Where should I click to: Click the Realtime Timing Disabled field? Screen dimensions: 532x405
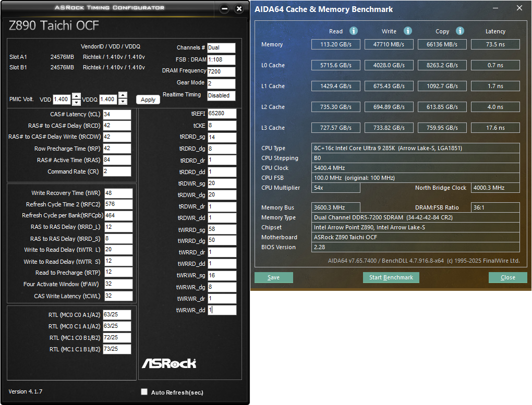click(x=221, y=96)
